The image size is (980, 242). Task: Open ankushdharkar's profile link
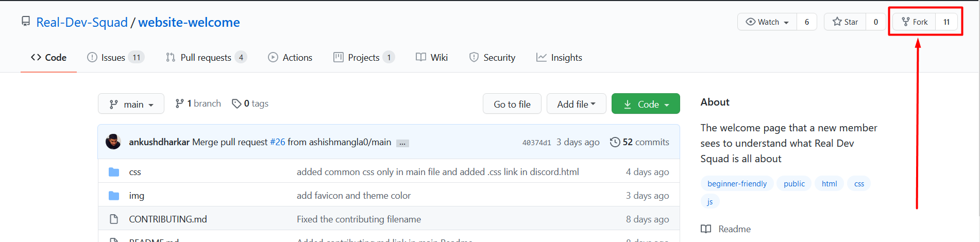(159, 142)
